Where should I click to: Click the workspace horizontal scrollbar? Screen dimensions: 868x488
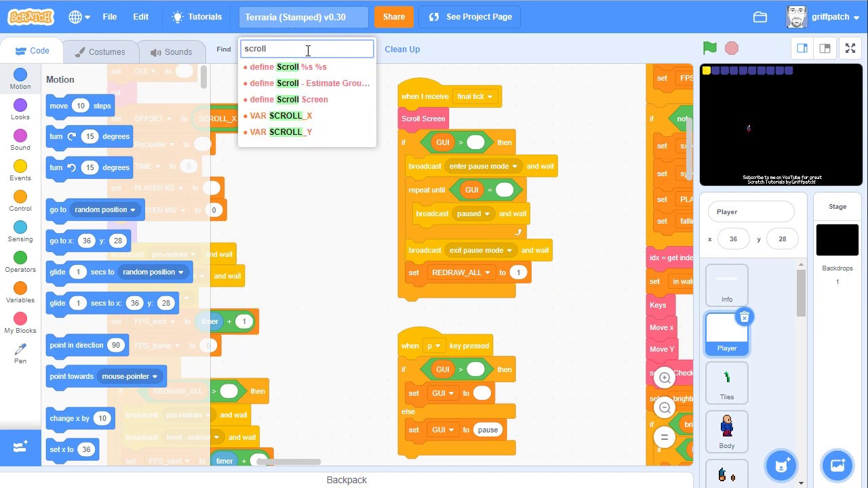point(288,462)
